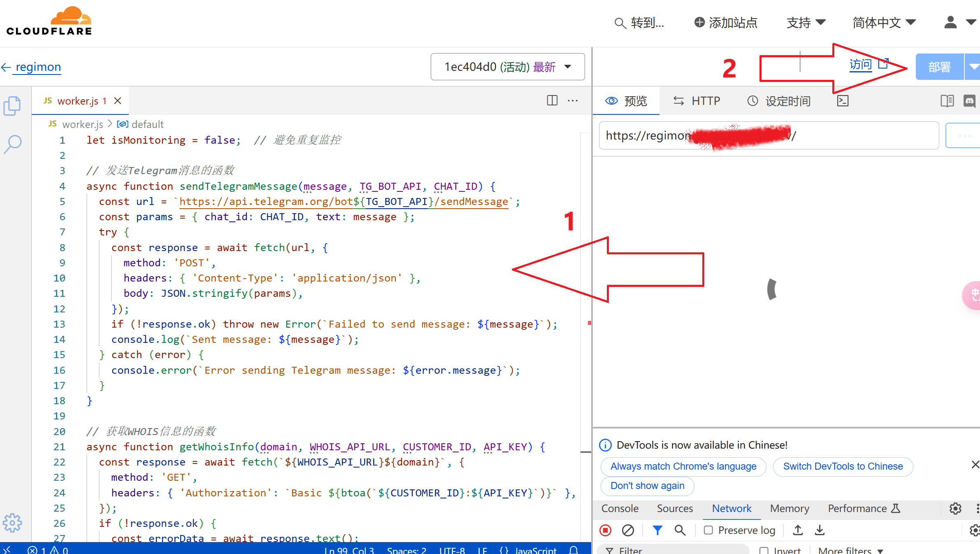Open the terminal console icon tab
This screenshot has width=980, height=554.
click(x=843, y=101)
